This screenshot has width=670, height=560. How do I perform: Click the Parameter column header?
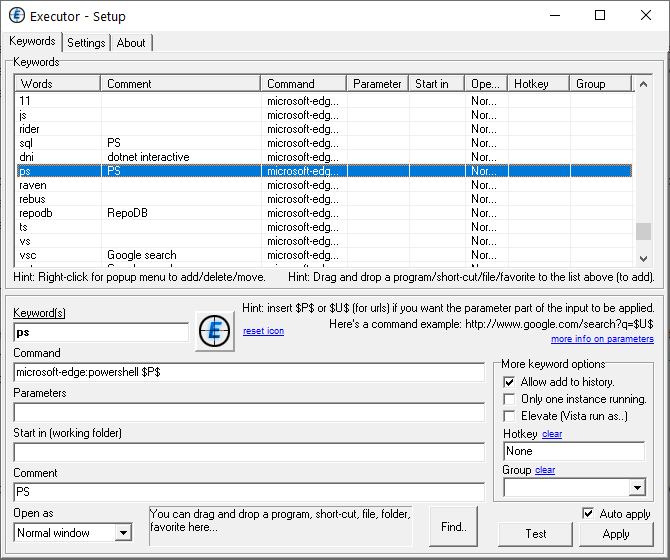point(378,84)
